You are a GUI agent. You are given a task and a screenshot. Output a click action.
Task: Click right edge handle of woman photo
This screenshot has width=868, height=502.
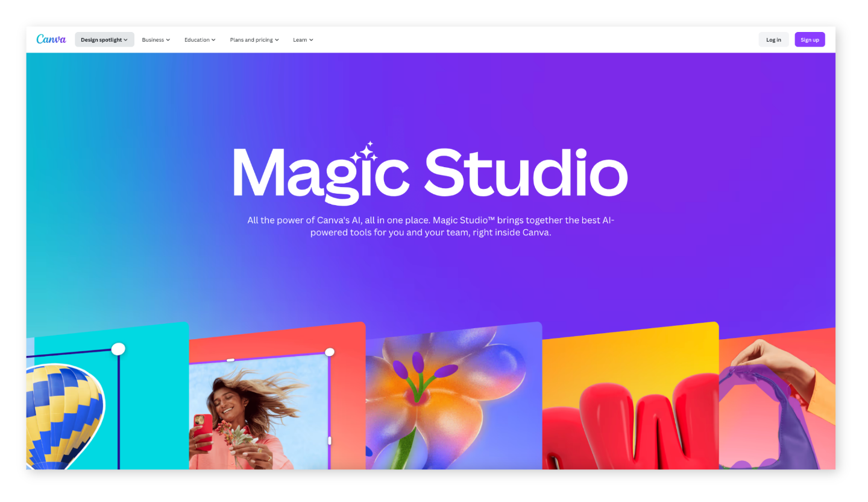pyautogui.click(x=329, y=440)
